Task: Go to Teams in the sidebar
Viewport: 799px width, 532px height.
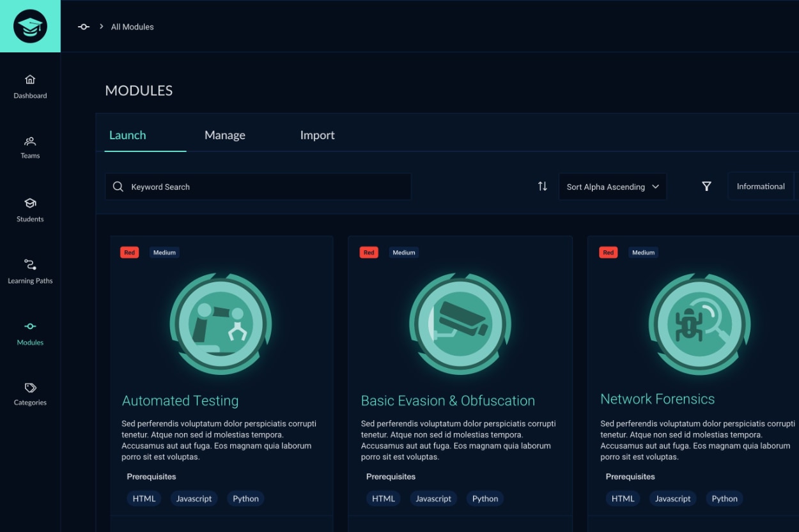Action: [30, 147]
